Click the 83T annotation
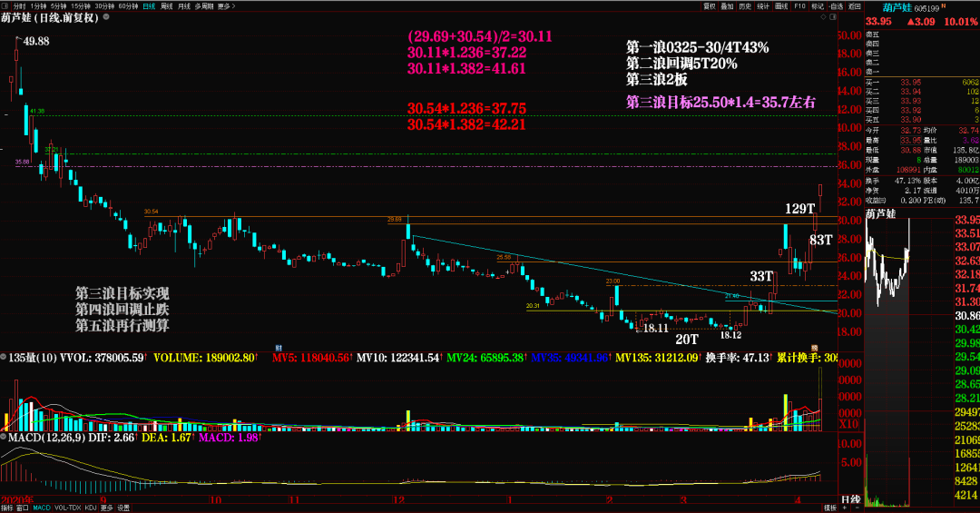Screen dimensions: 980x513 820,240
